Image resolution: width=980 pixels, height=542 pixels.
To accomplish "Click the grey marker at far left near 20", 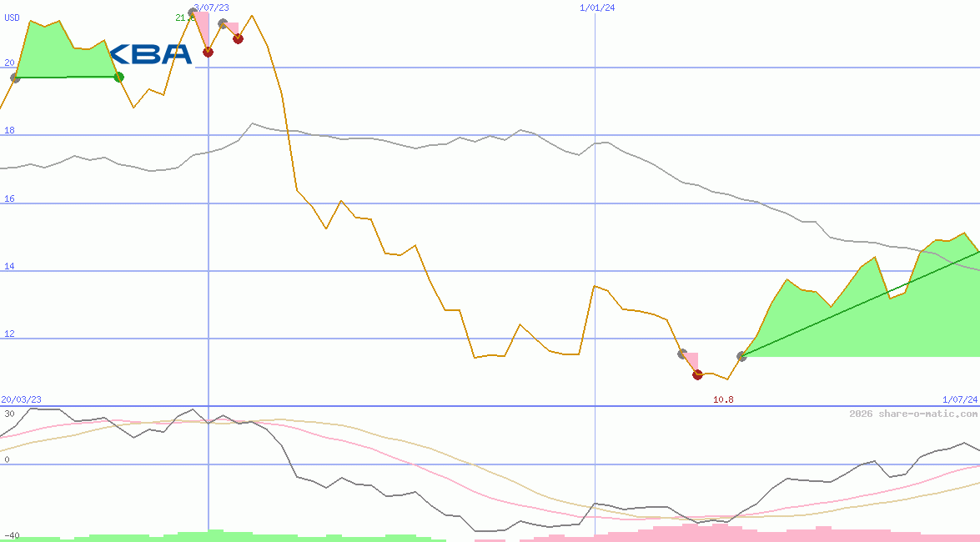I will tap(15, 78).
